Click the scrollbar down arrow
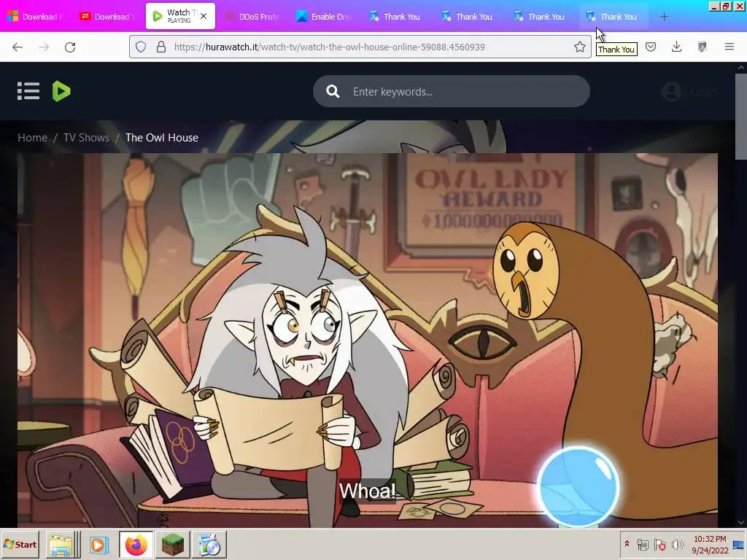This screenshot has height=560, width=747. (741, 522)
